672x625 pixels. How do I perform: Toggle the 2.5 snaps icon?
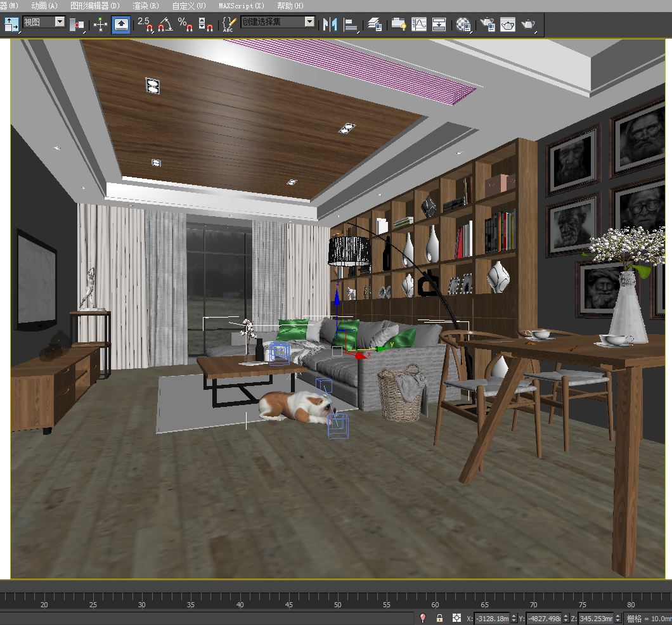(145, 24)
